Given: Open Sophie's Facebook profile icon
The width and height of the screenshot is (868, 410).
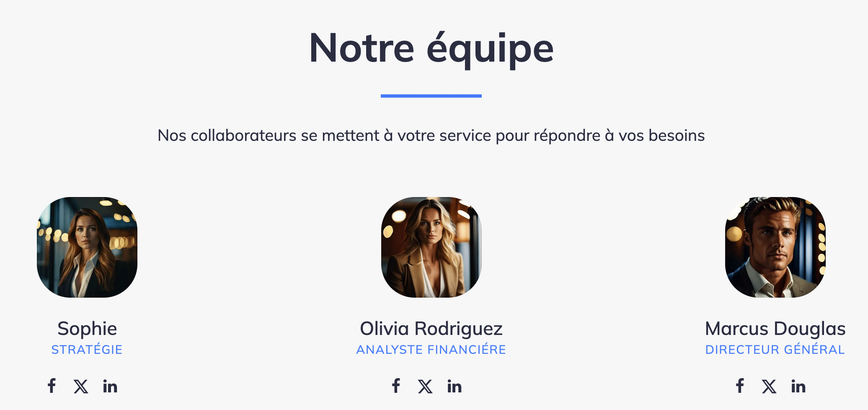Looking at the screenshot, I should coord(52,386).
